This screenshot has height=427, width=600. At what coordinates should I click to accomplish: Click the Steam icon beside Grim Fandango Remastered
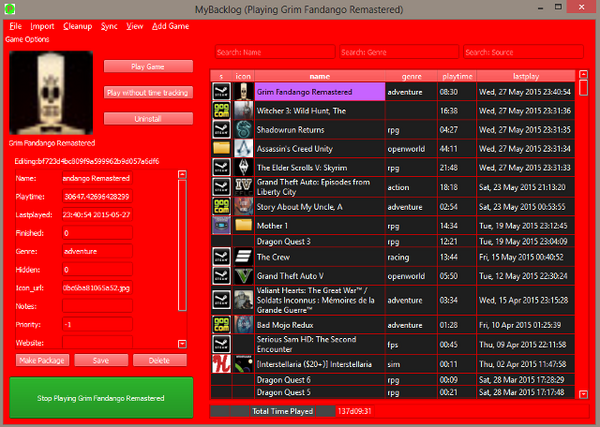point(221,91)
